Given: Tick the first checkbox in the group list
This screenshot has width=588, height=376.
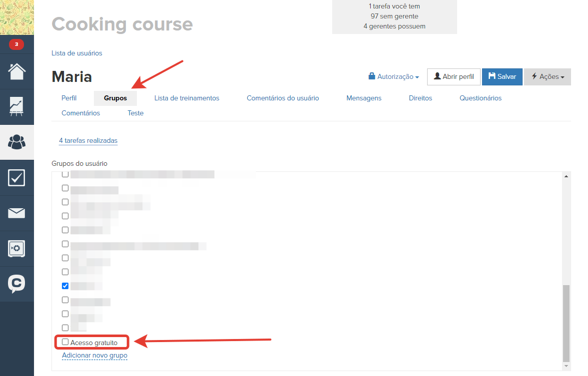Looking at the screenshot, I should click(65, 174).
